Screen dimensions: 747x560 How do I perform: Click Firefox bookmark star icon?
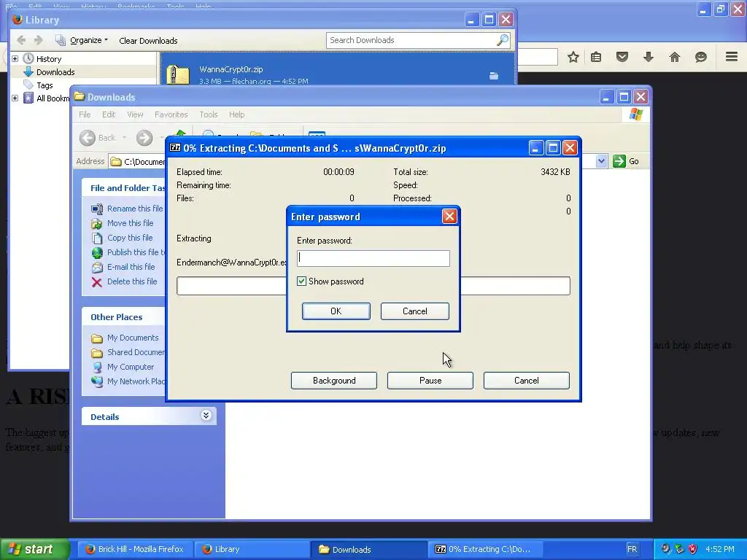click(x=573, y=57)
